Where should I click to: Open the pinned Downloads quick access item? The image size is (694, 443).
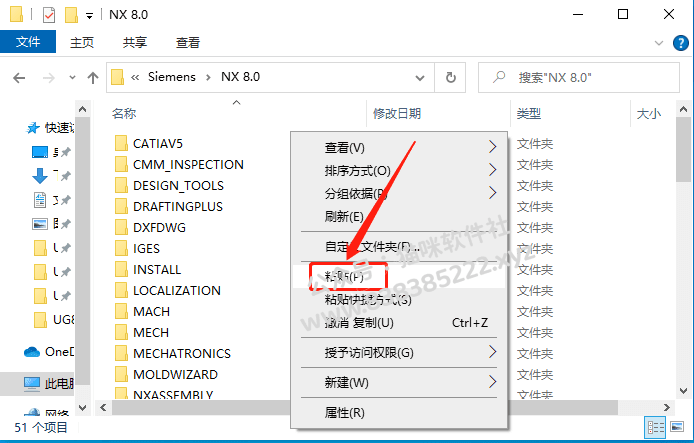tap(50, 176)
